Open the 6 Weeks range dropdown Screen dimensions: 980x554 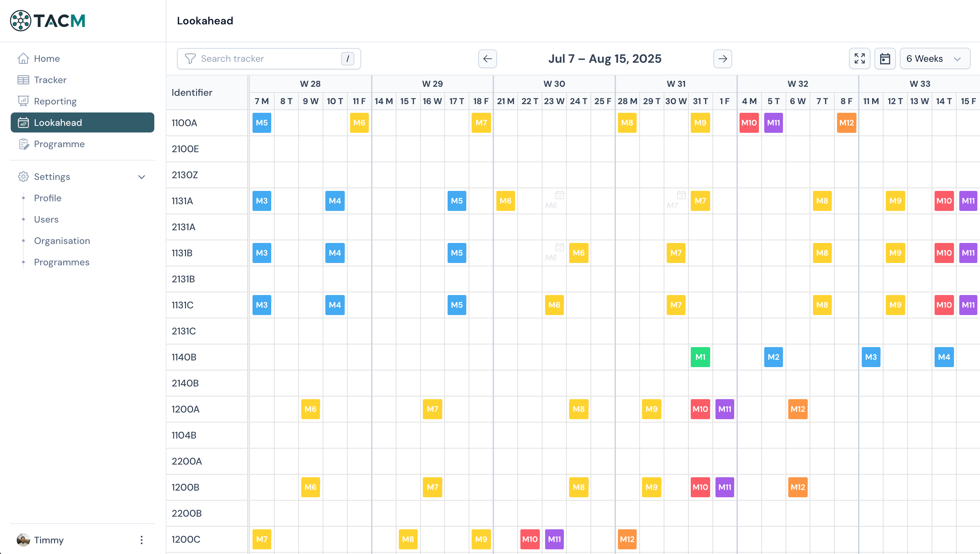[934, 59]
